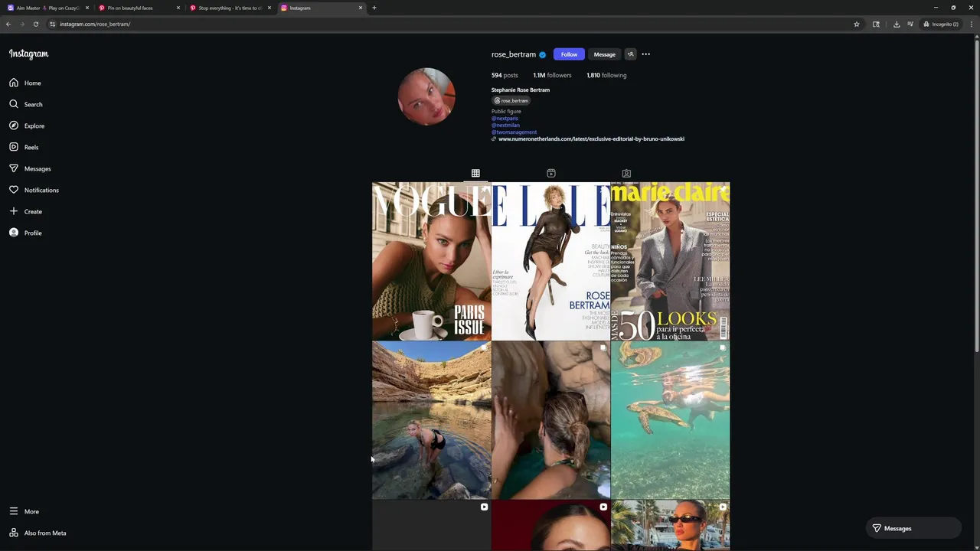The width and height of the screenshot is (980, 551).
Task: Open Also from Meta
Action: pos(38,533)
